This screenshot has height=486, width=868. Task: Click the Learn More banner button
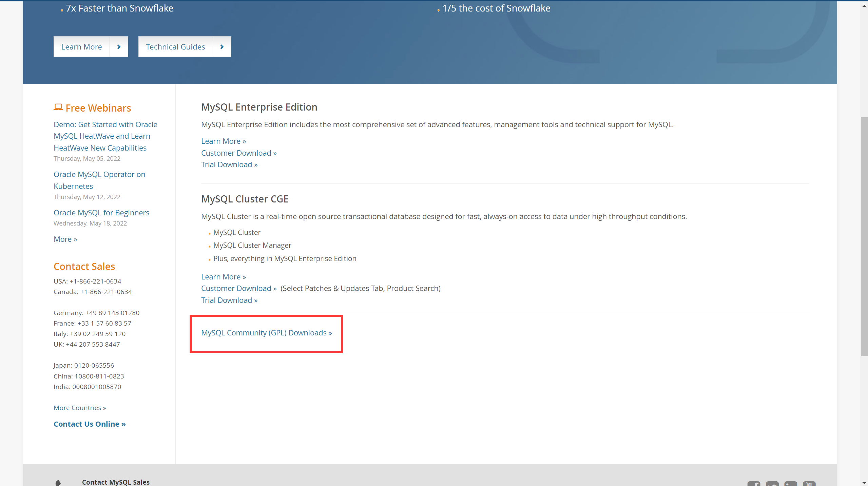(x=82, y=47)
